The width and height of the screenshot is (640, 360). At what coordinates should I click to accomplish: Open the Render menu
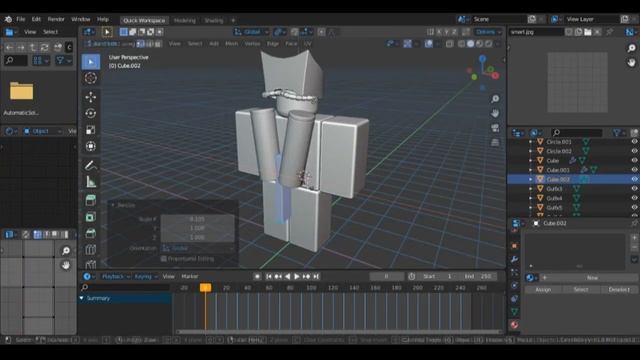tap(56, 19)
